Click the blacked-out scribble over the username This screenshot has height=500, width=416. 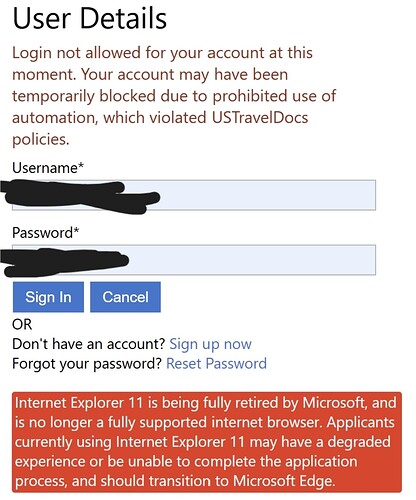(x=80, y=197)
